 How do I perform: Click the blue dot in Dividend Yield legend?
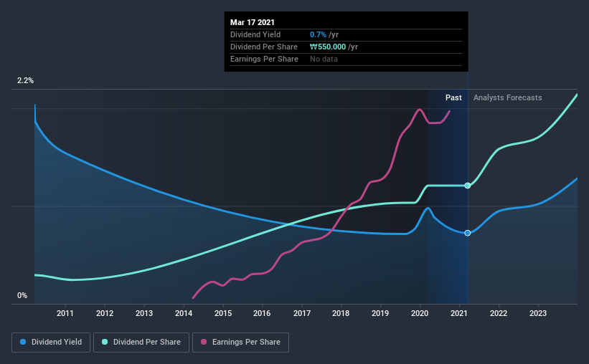pos(23,342)
